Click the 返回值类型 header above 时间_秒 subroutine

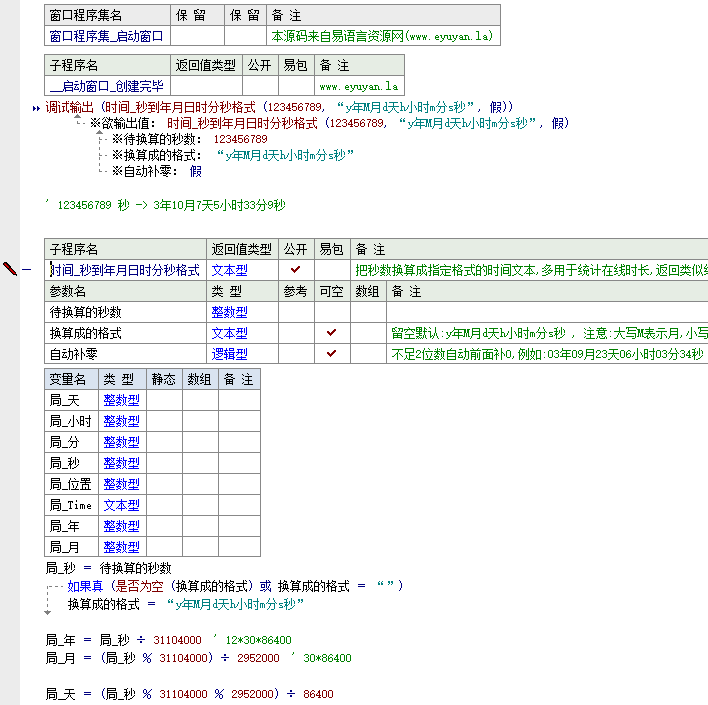242,249
